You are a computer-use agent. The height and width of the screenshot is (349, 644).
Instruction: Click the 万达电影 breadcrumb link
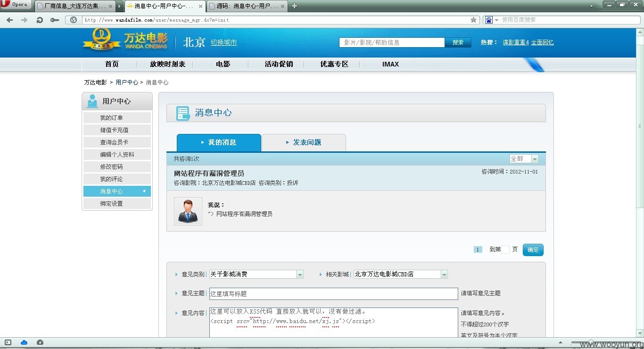[96, 82]
